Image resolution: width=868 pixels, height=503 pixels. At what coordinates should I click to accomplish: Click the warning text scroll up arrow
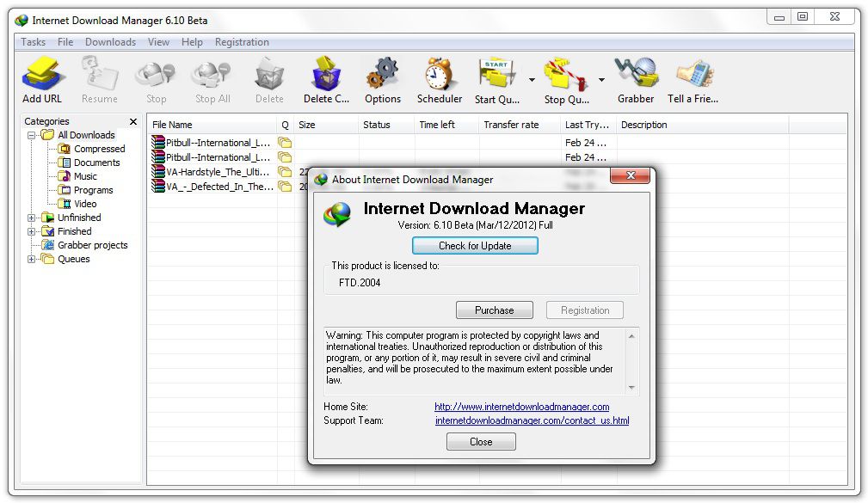click(x=631, y=336)
